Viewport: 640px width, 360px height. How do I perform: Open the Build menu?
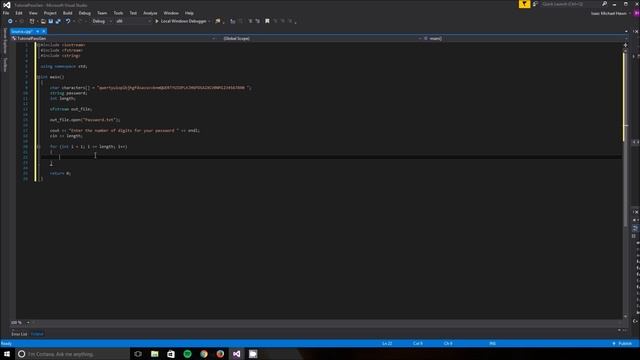point(68,13)
